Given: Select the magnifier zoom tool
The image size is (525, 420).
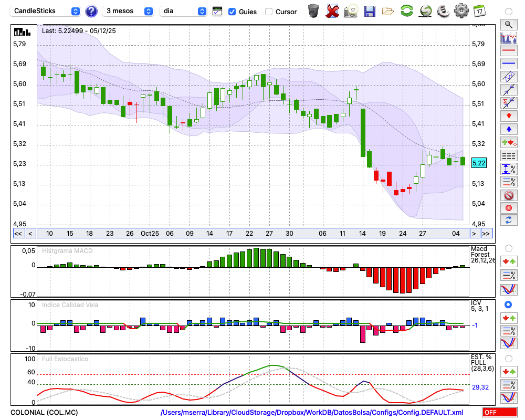Looking at the screenshot, I should click(509, 25).
